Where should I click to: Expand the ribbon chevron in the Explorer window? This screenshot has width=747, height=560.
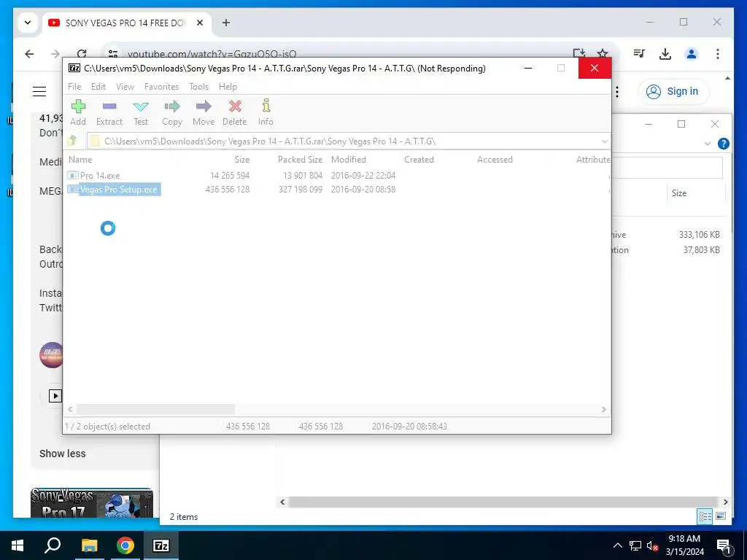[708, 144]
